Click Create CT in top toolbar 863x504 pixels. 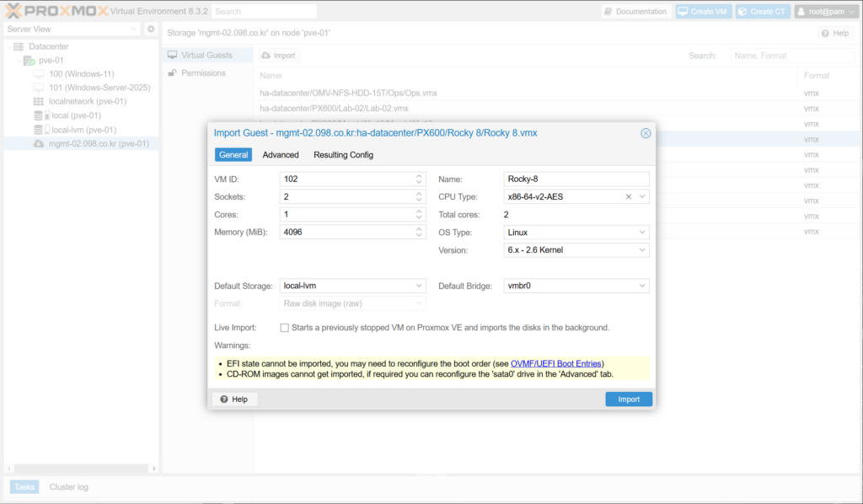tap(761, 12)
